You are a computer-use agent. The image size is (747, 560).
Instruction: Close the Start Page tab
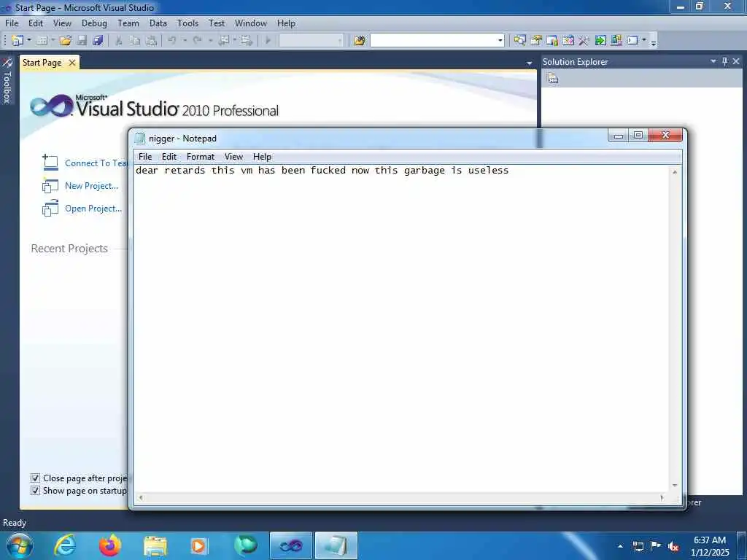(72, 63)
